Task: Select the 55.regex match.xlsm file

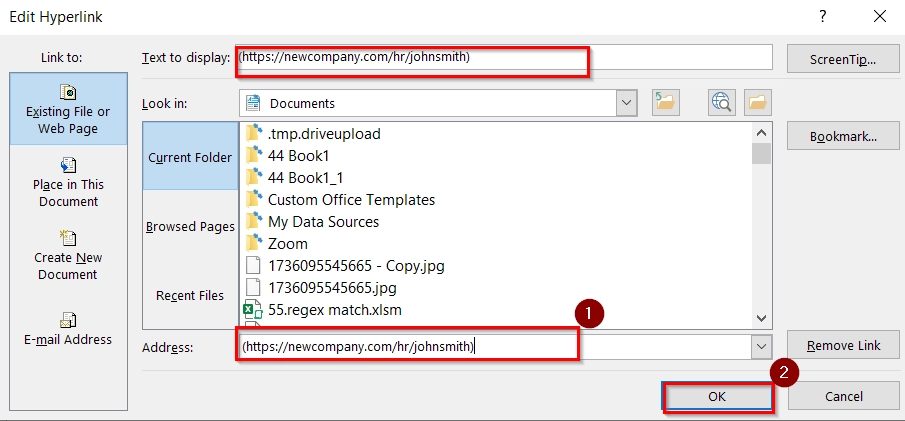Action: click(x=334, y=310)
